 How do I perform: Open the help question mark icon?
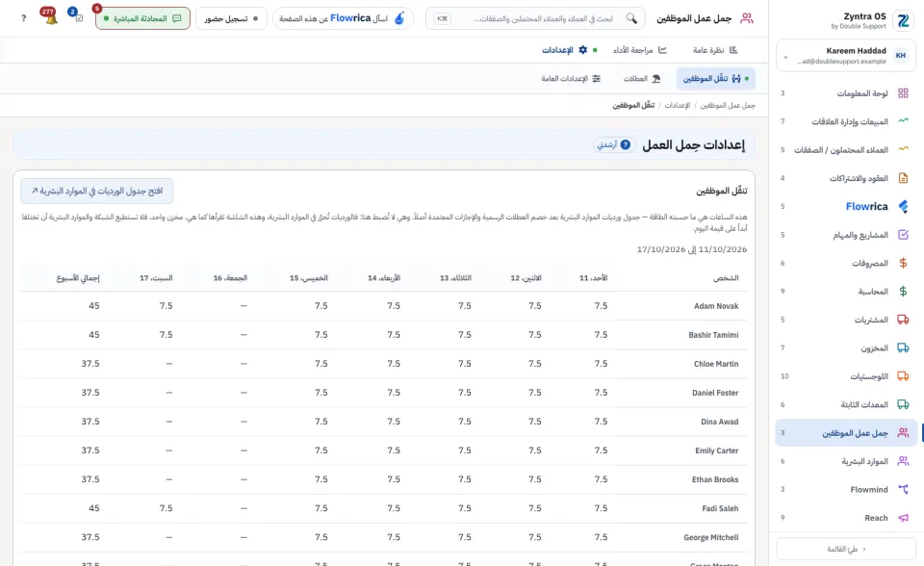tap(23, 18)
